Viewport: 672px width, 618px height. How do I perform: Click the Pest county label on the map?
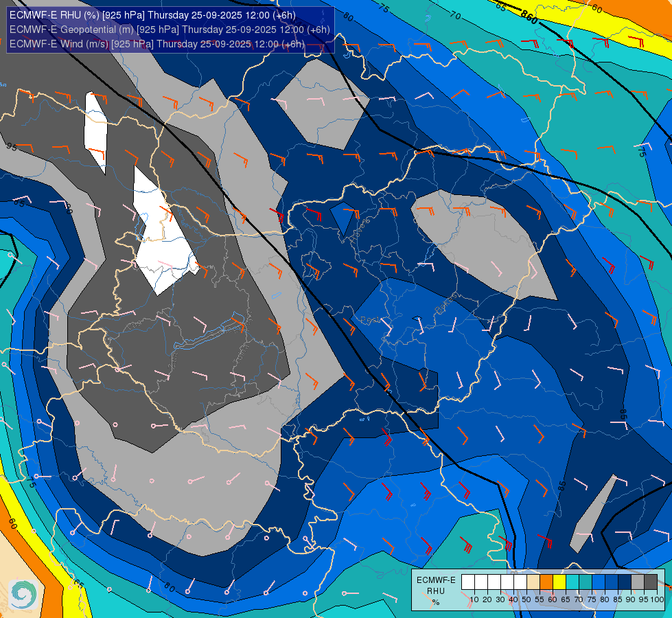pyautogui.click(x=371, y=321)
